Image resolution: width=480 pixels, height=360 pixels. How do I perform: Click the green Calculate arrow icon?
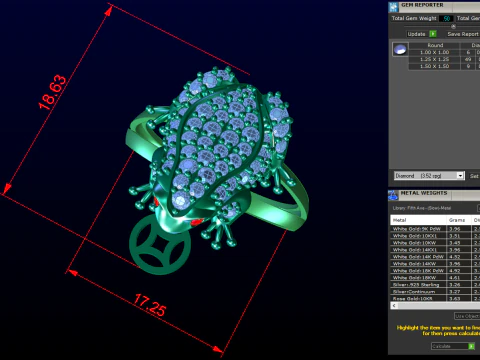471,346
